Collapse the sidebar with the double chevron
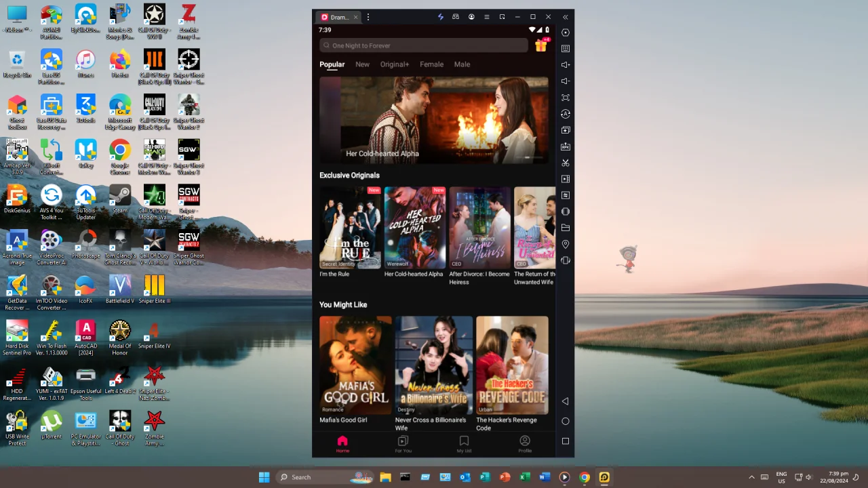868x488 pixels. tap(566, 17)
